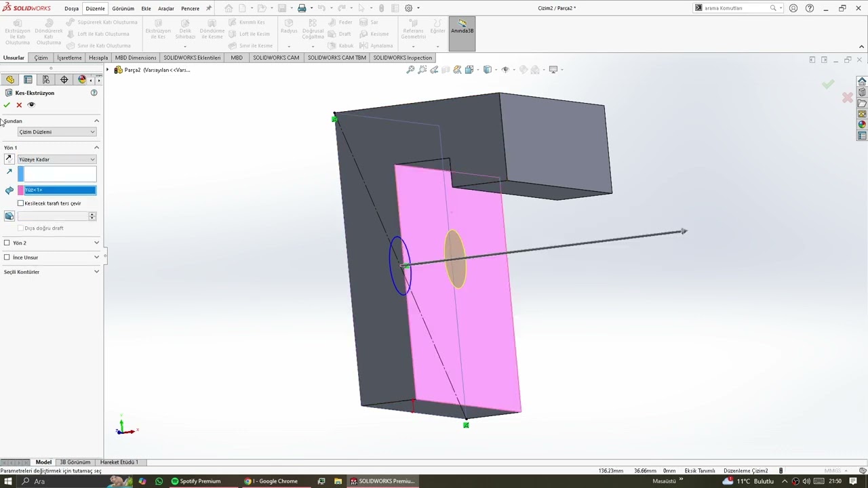868x488 pixels.
Task: Cancel the cut-extrude with red X
Action: point(19,105)
